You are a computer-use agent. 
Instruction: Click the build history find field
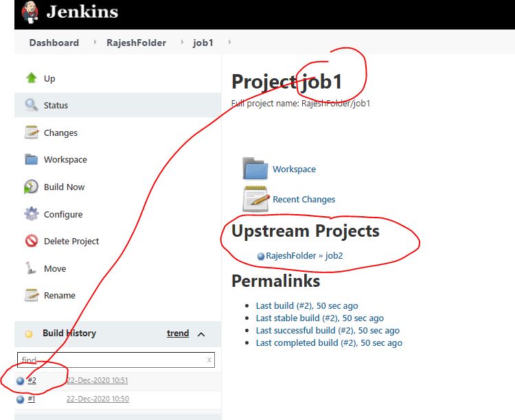click(x=110, y=360)
